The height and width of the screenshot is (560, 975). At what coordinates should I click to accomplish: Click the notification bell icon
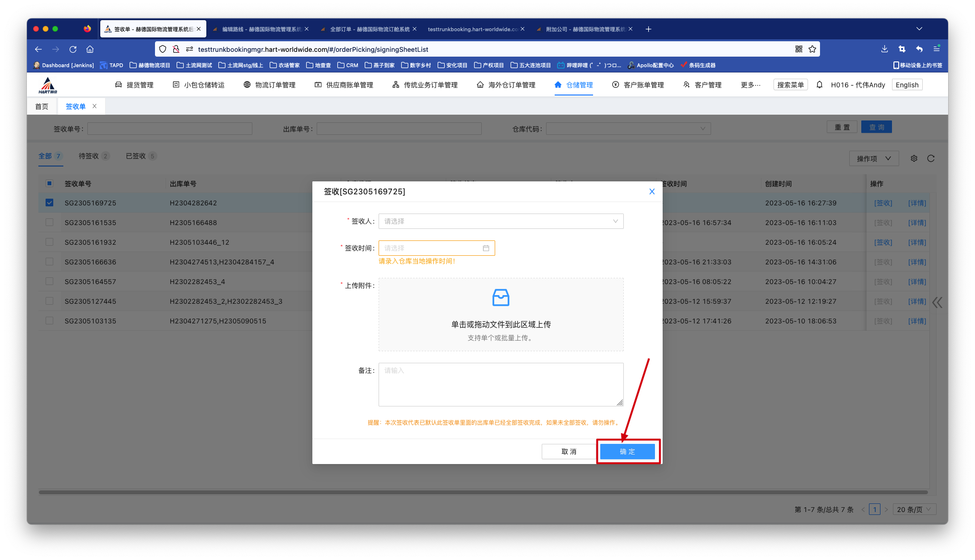coord(820,84)
